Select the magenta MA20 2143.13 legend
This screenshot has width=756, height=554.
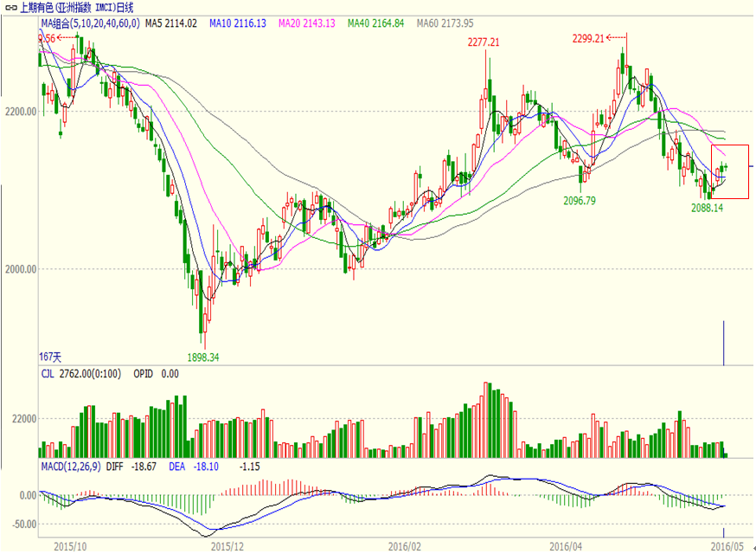click(306, 23)
